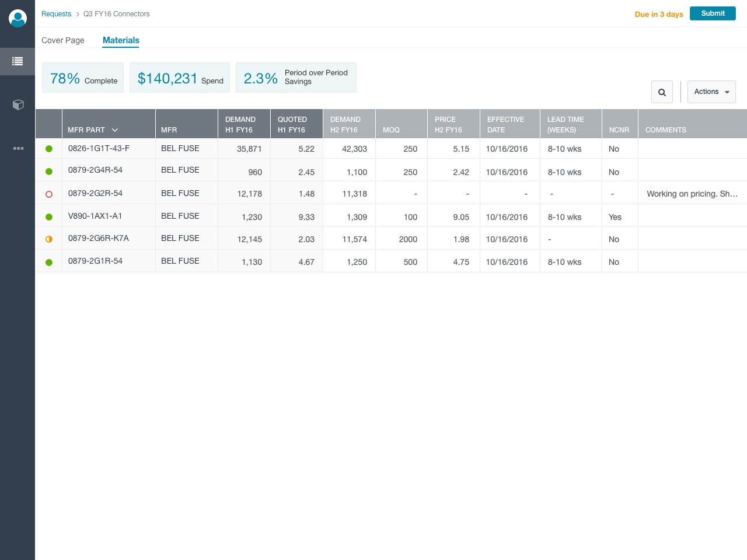The height and width of the screenshot is (560, 747).
Task: Click the three-dots more sidebar icon
Action: point(18,148)
